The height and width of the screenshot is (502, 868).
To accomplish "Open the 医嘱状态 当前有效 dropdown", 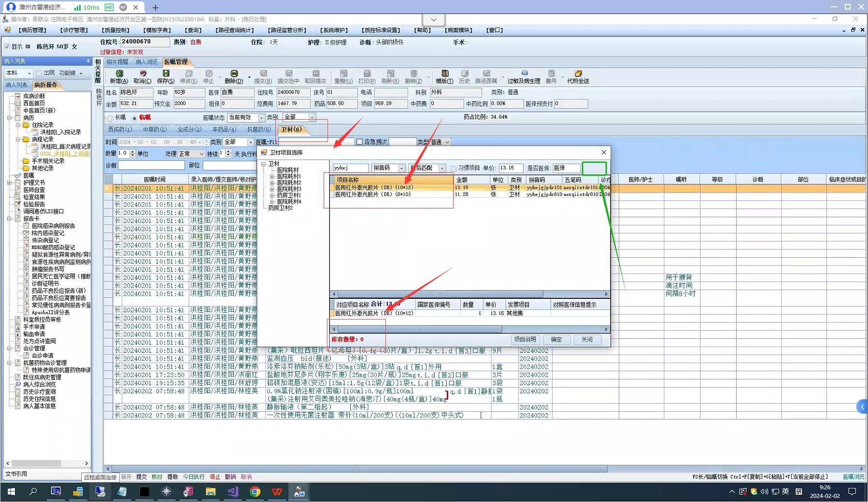I will [x=261, y=118].
